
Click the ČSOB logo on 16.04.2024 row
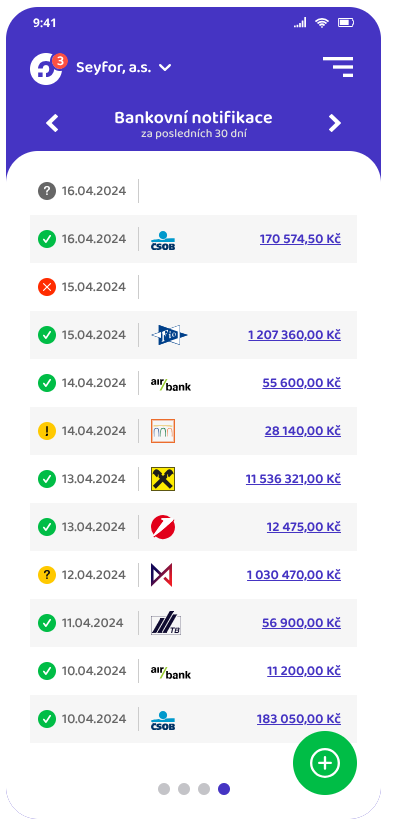point(163,239)
